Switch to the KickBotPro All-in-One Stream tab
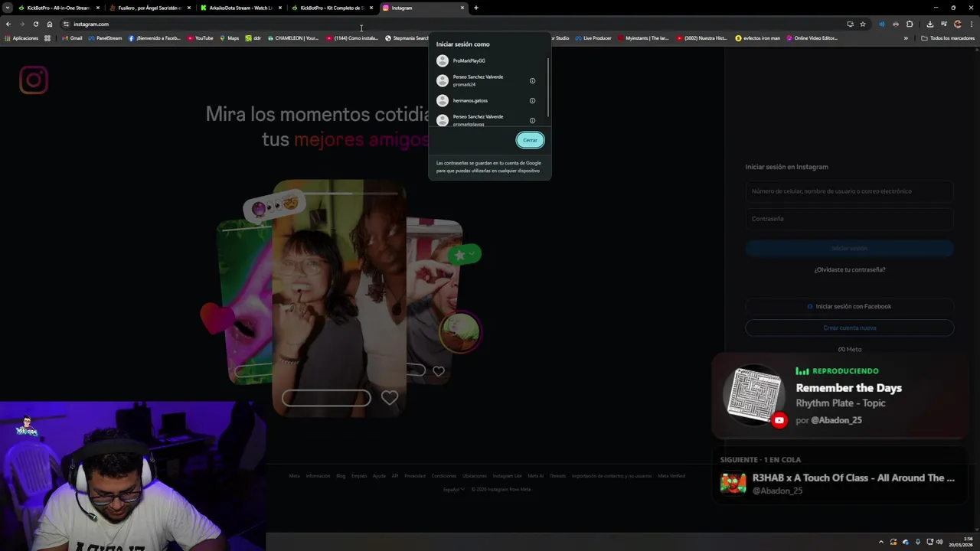The height and width of the screenshot is (551, 980). pyautogui.click(x=59, y=8)
